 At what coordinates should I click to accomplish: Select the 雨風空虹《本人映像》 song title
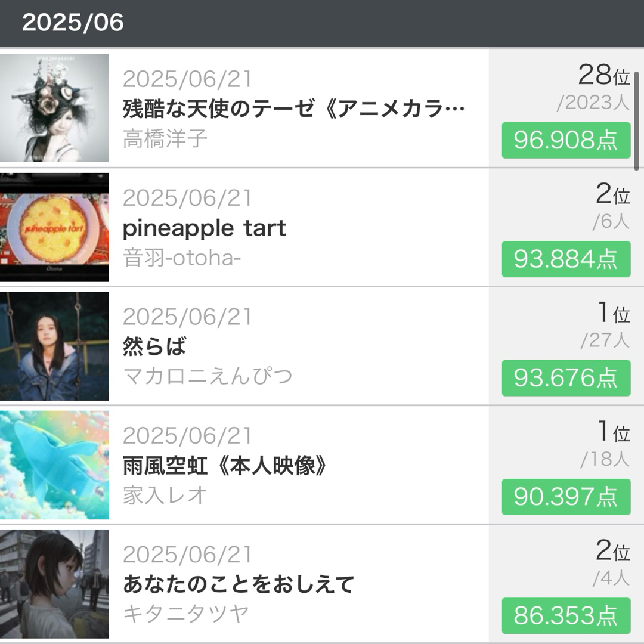point(226,466)
